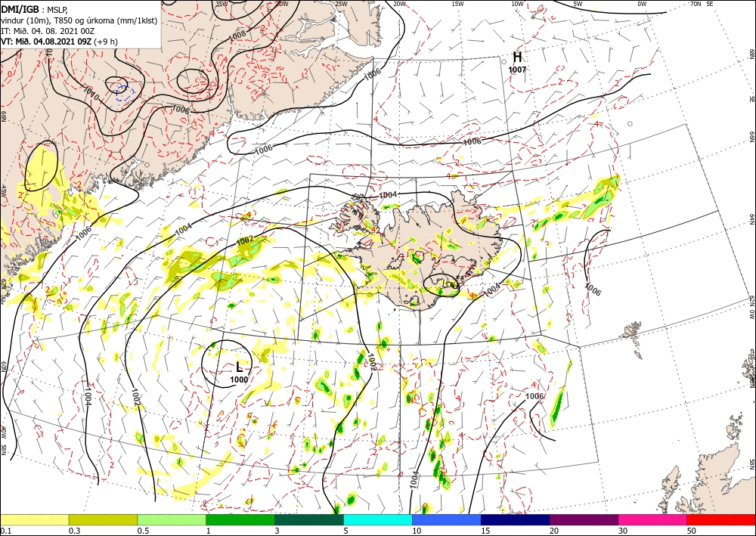Image resolution: width=756 pixels, height=536 pixels.
Task: Click the dark green 3–5 legend segment
Action: point(309,519)
